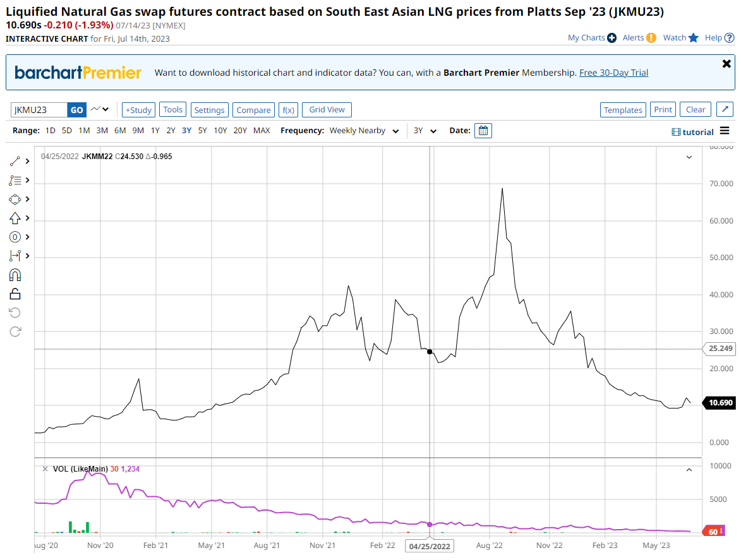Switch range to MAX
The height and width of the screenshot is (560, 741).
coord(262,131)
